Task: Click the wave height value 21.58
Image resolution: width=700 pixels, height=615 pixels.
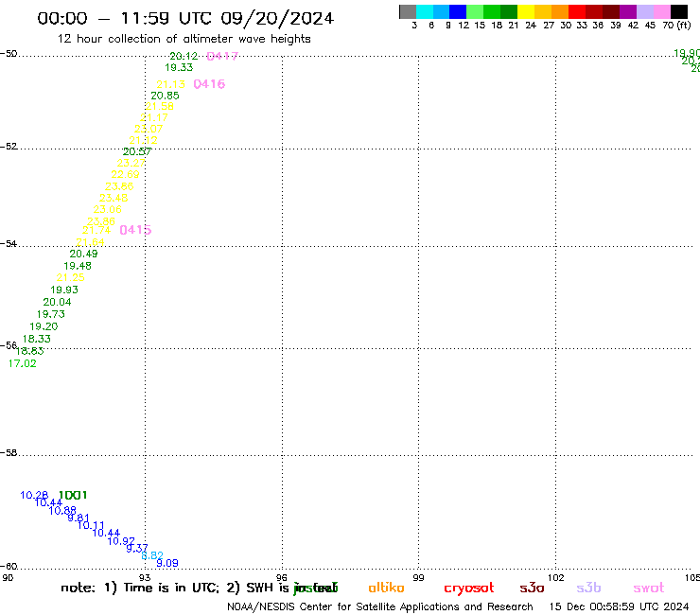Action: (160, 106)
